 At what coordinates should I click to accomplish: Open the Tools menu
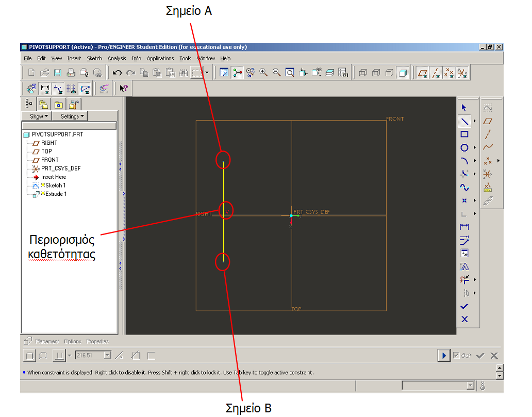pyautogui.click(x=185, y=58)
